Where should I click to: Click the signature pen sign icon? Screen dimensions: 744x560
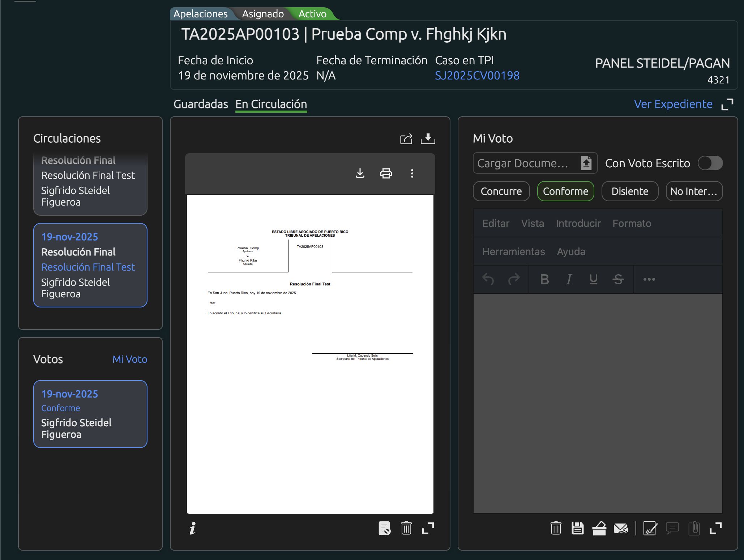650,529
